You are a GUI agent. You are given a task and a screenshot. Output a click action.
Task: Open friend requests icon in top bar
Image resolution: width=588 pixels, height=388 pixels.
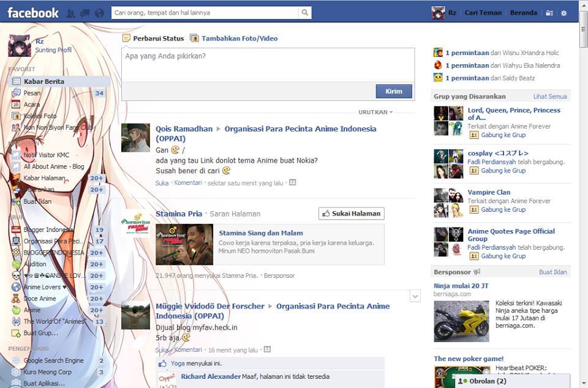(70, 13)
